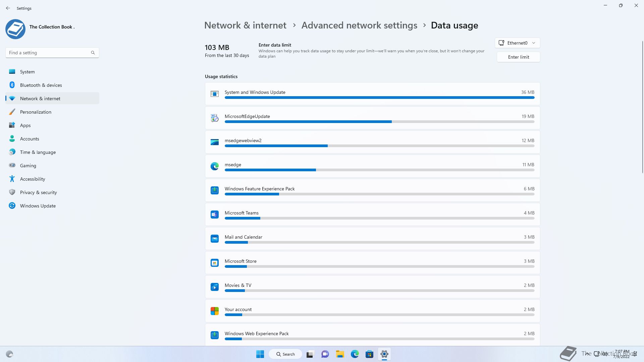Click the Windows Web Experience Pack label
This screenshot has width=644, height=362.
coord(257,334)
